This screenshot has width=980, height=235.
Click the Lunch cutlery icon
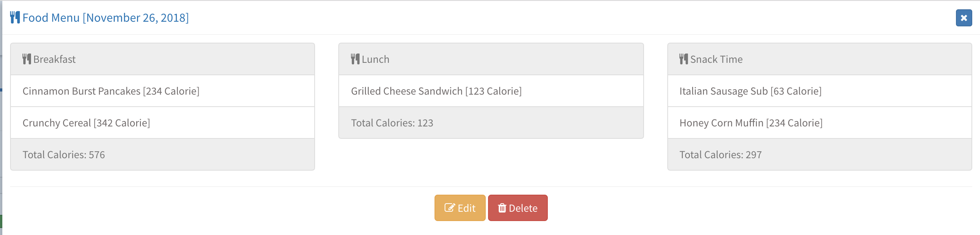coord(355,59)
